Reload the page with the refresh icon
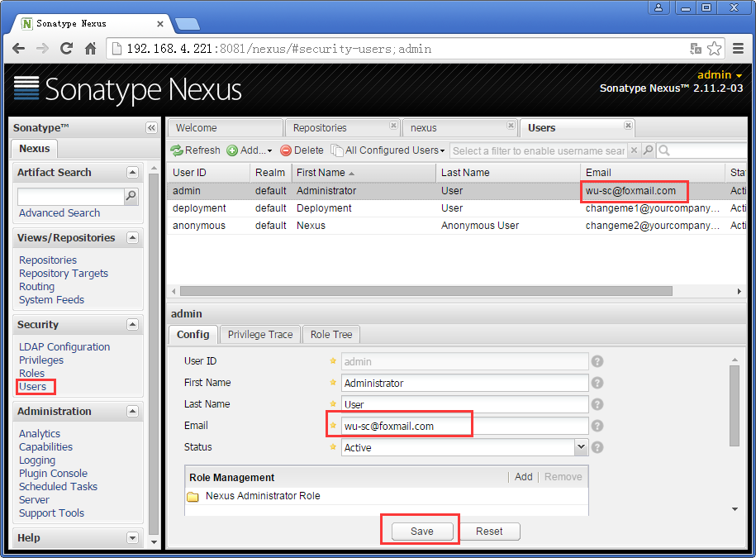The image size is (756, 558). [x=67, y=48]
